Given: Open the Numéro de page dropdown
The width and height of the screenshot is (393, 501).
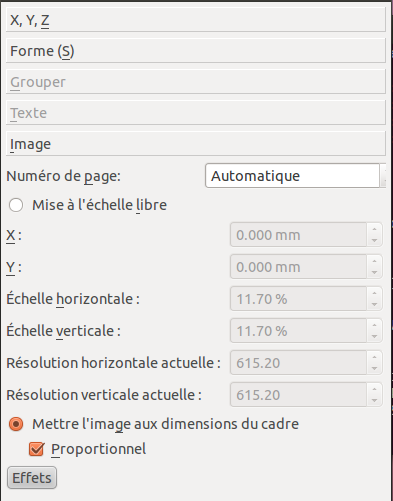Looking at the screenshot, I should [x=295, y=176].
